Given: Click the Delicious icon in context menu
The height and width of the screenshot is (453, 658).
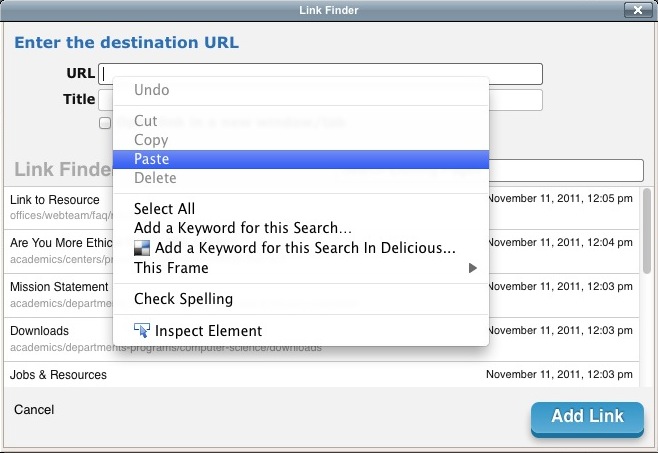Looking at the screenshot, I should (x=142, y=248).
